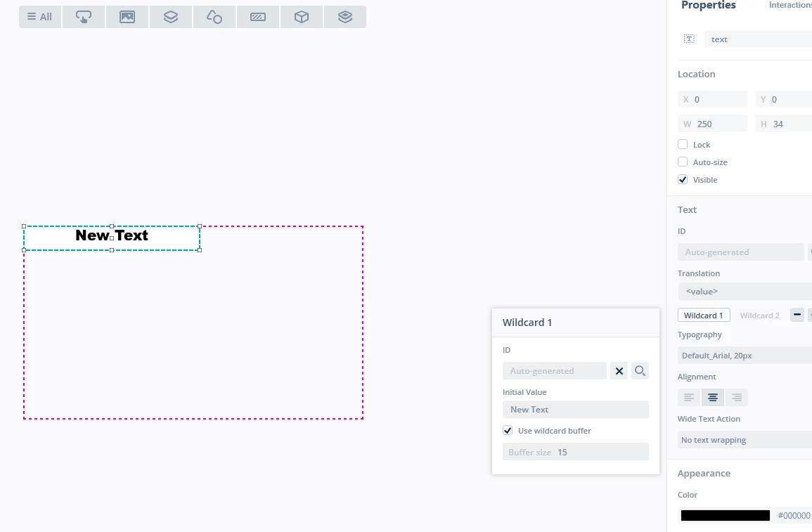812x532 pixels.
Task: Remove wildcard with the minus button
Action: pos(797,315)
